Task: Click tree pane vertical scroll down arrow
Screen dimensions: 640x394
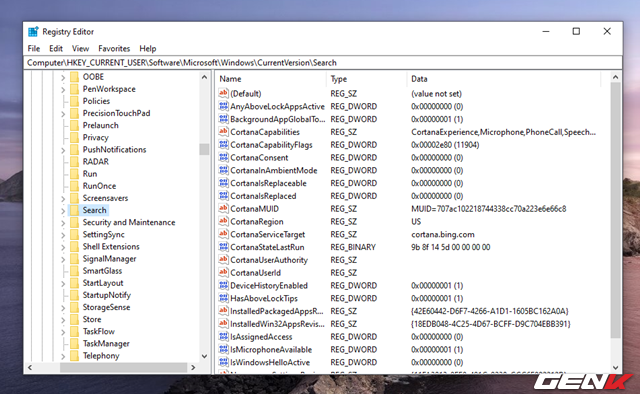Action: 204,356
